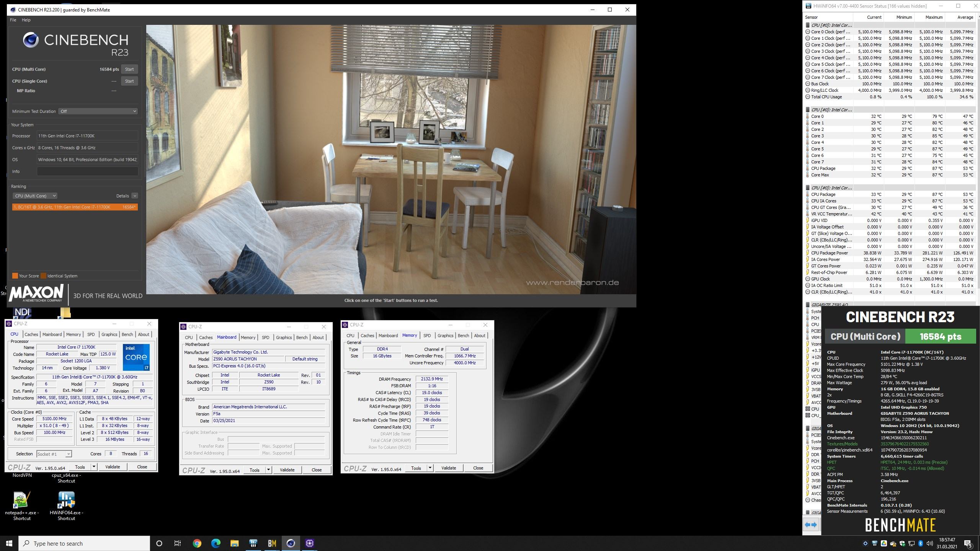Click the HWiNFO icon in system tray
980x551 pixels.
coord(874,543)
